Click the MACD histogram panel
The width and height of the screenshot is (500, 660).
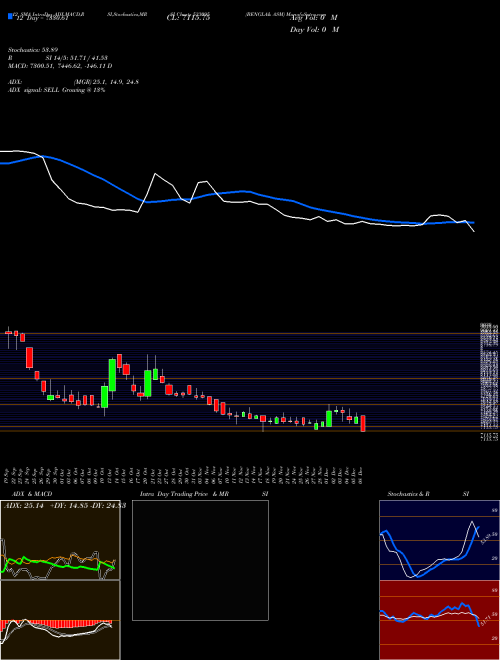point(60,620)
